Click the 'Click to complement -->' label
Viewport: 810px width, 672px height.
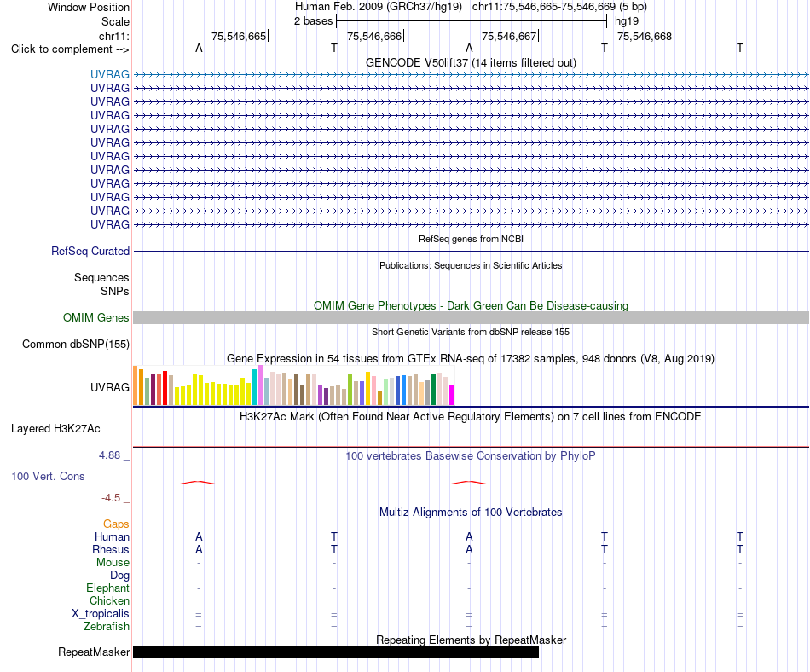[70, 49]
